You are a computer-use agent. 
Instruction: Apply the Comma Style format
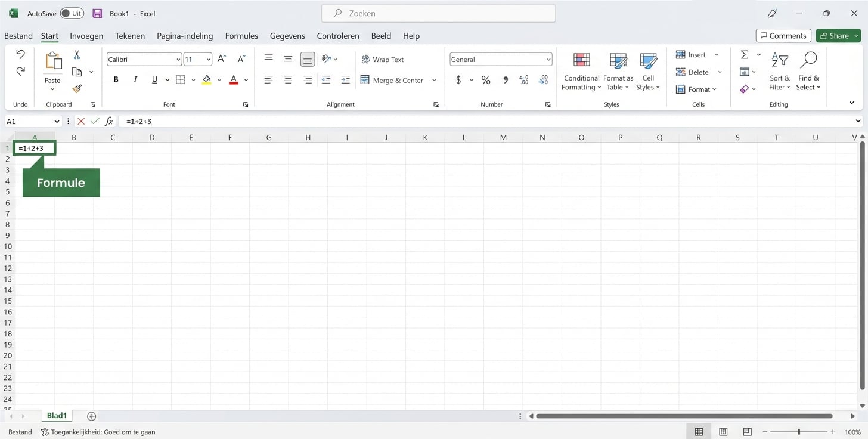(x=504, y=79)
